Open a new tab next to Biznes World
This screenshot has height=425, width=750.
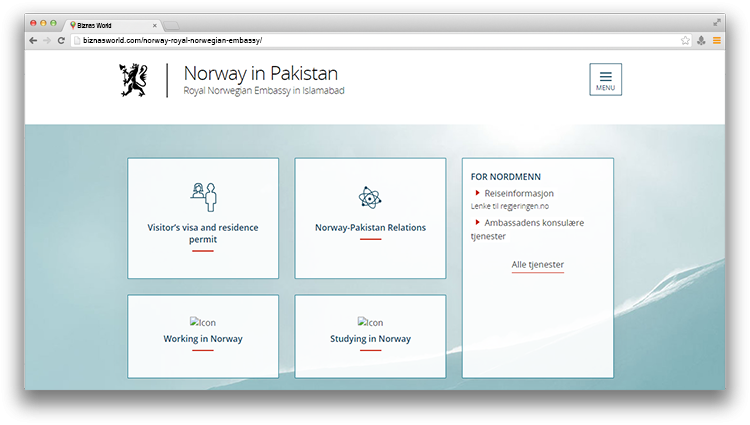point(171,23)
